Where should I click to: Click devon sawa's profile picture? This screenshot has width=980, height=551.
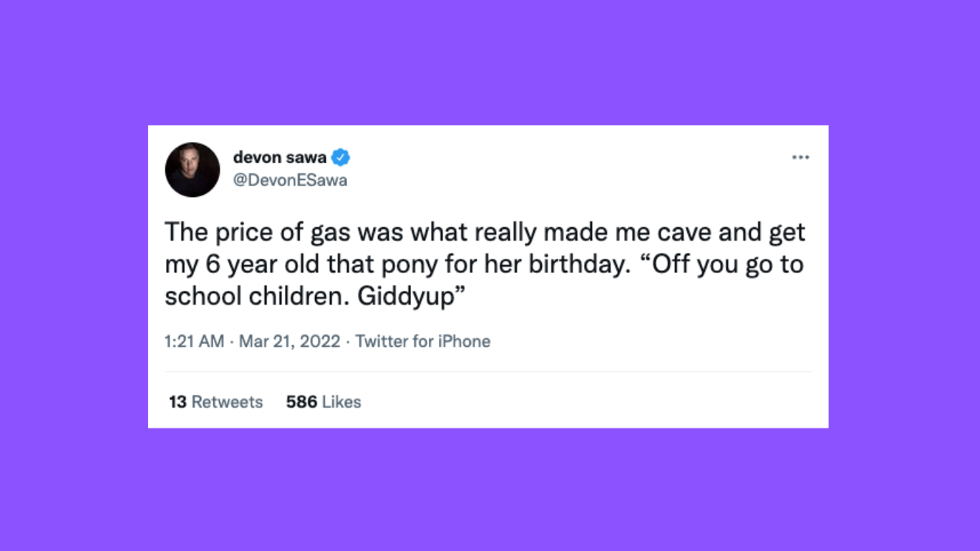click(x=192, y=169)
